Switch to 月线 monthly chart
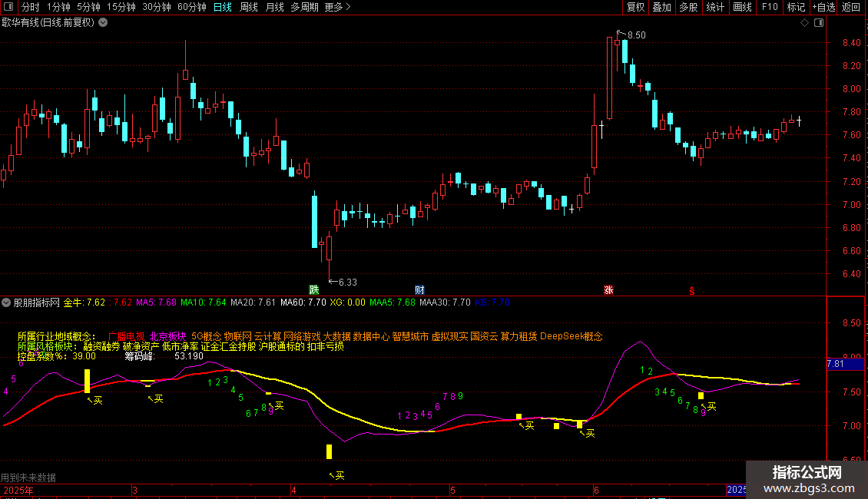 pos(274,7)
